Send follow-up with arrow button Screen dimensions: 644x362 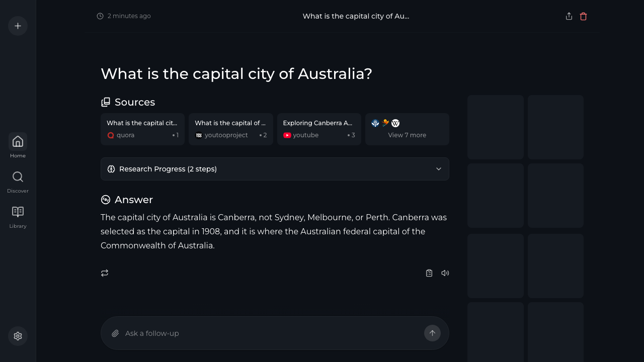(432, 333)
